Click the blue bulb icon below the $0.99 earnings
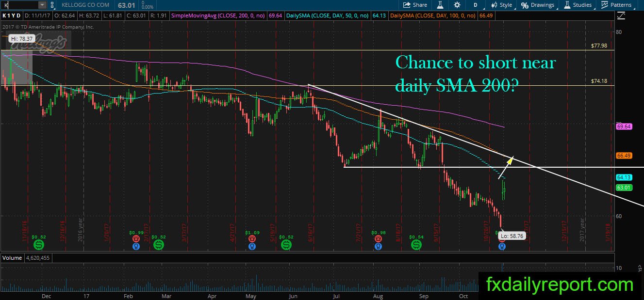644x300 pixels. [136, 246]
